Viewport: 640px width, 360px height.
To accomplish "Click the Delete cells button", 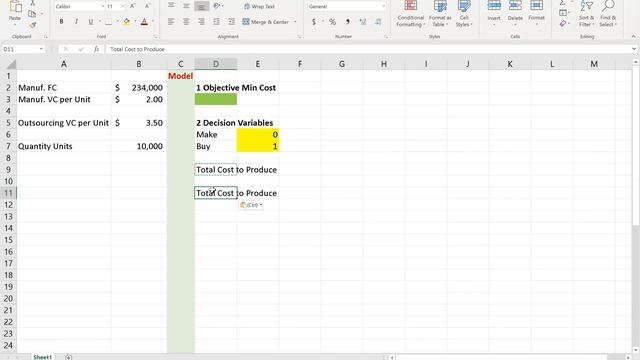I will coord(515,13).
